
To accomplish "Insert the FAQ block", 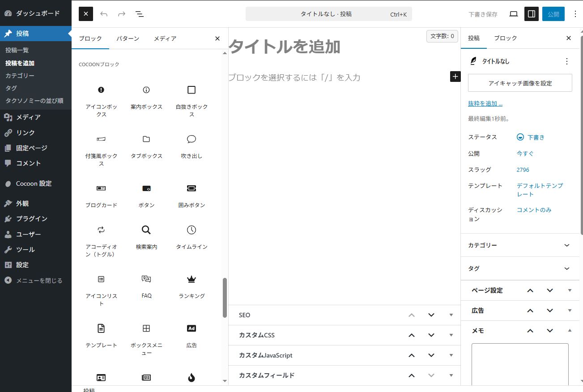I will (x=146, y=290).
